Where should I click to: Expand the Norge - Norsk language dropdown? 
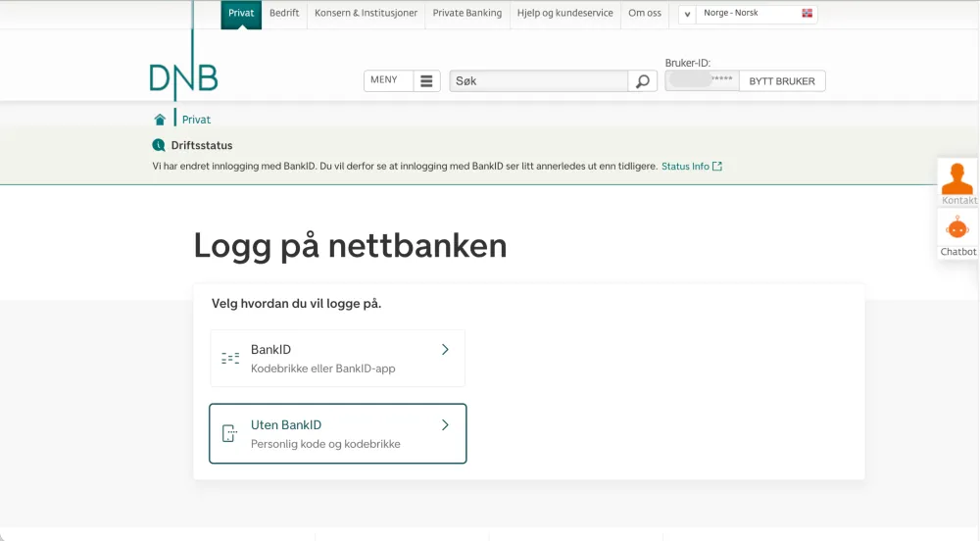tap(687, 14)
